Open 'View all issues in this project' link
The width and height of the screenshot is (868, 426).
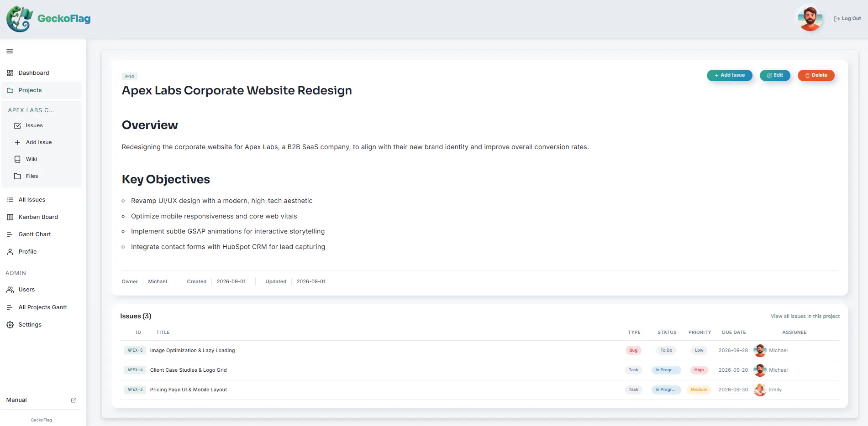(805, 316)
